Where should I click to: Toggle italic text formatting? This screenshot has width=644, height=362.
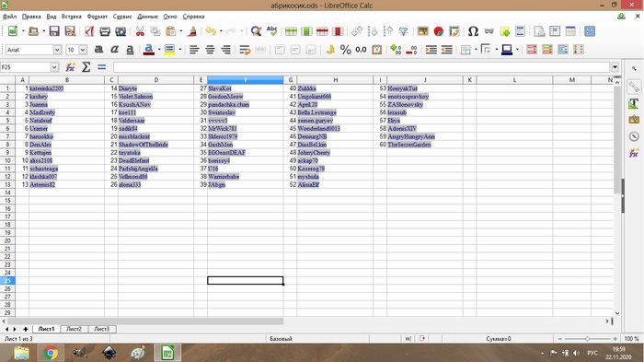pos(114,50)
